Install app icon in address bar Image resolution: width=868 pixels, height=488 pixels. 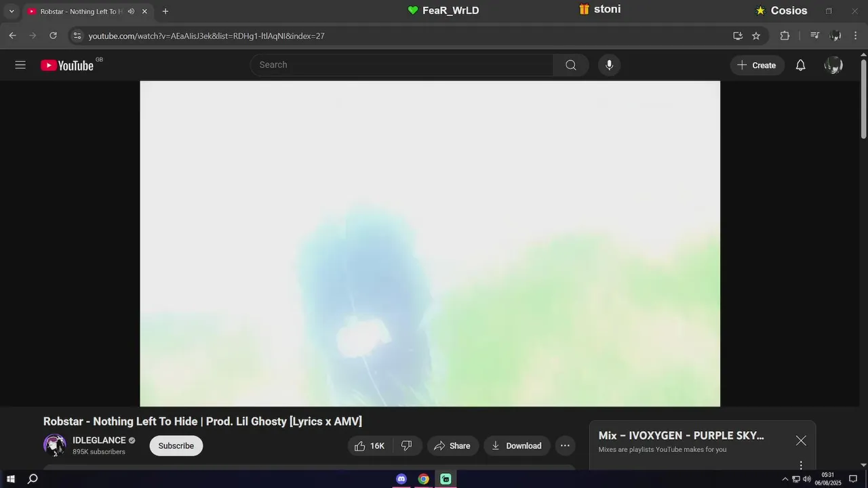[x=738, y=36]
